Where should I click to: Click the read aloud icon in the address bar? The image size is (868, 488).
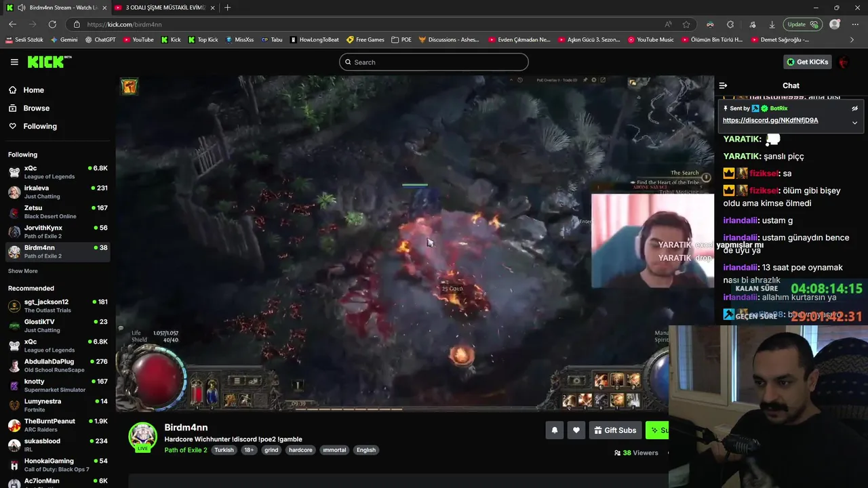point(669,24)
